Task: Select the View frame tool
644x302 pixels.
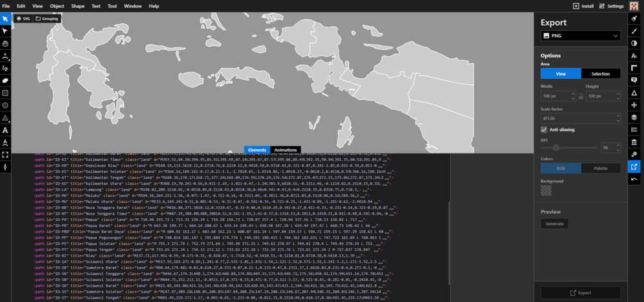Action: tap(5, 155)
